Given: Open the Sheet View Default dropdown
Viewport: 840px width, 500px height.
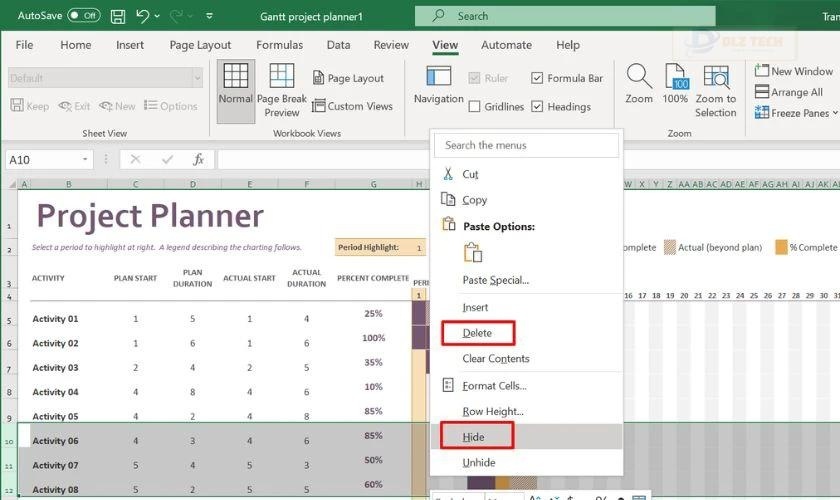Looking at the screenshot, I should [196, 78].
